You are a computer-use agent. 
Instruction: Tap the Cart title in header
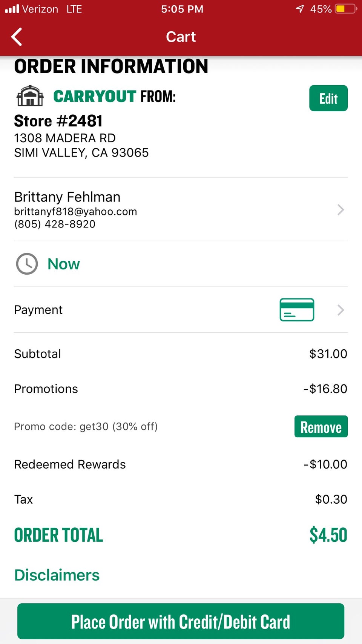click(x=181, y=37)
